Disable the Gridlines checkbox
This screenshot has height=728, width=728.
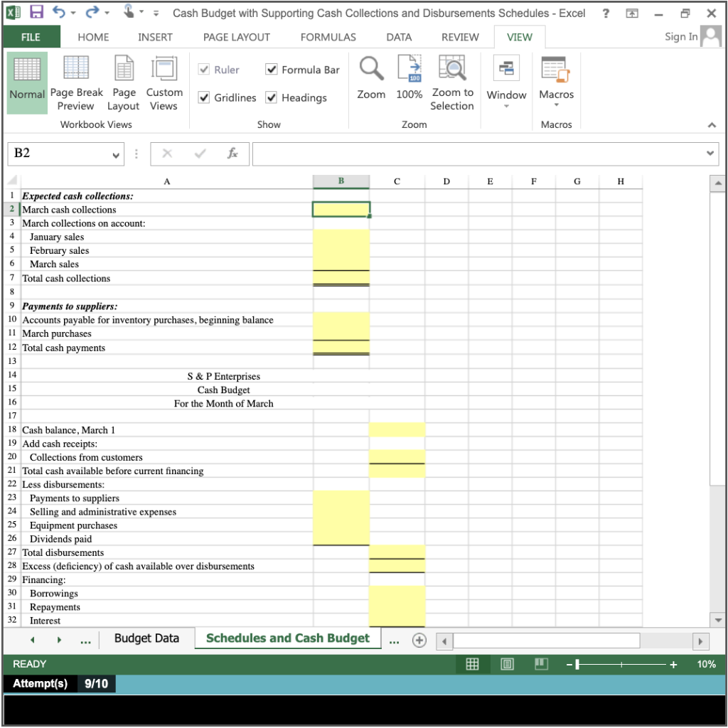[205, 97]
